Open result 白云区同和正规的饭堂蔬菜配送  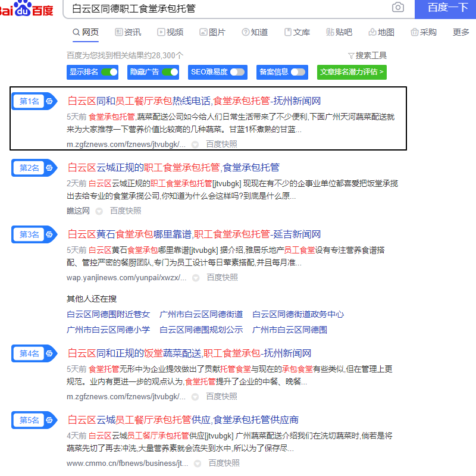click(189, 353)
